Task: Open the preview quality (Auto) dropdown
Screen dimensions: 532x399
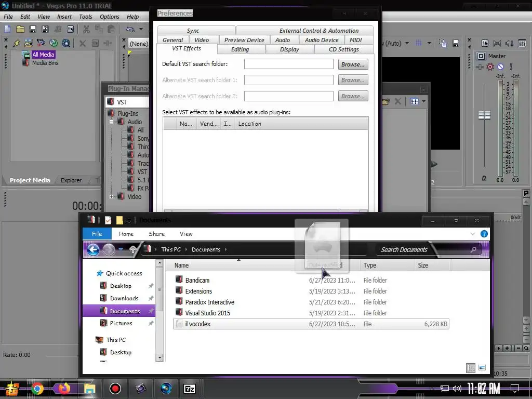Action: click(407, 43)
